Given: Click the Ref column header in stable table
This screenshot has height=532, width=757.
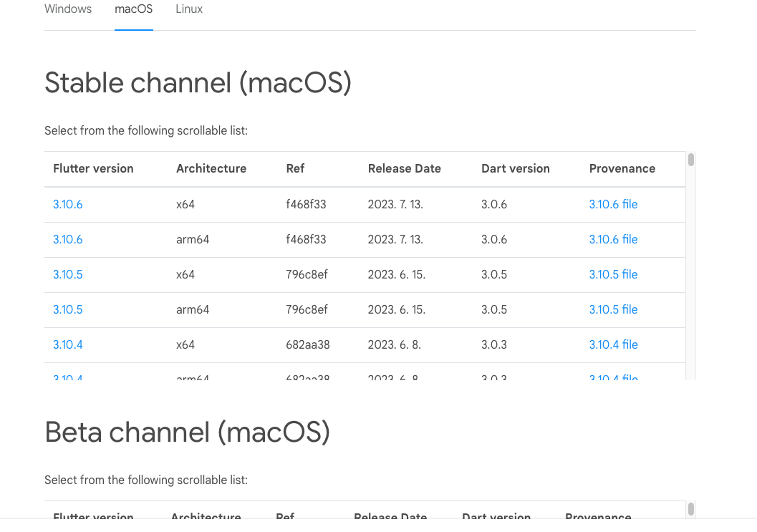Looking at the screenshot, I should click(x=296, y=169).
